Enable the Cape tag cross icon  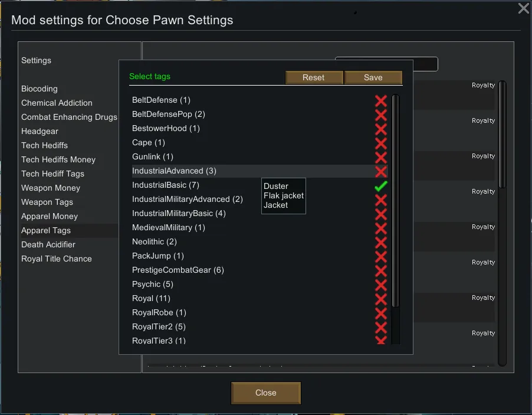381,143
